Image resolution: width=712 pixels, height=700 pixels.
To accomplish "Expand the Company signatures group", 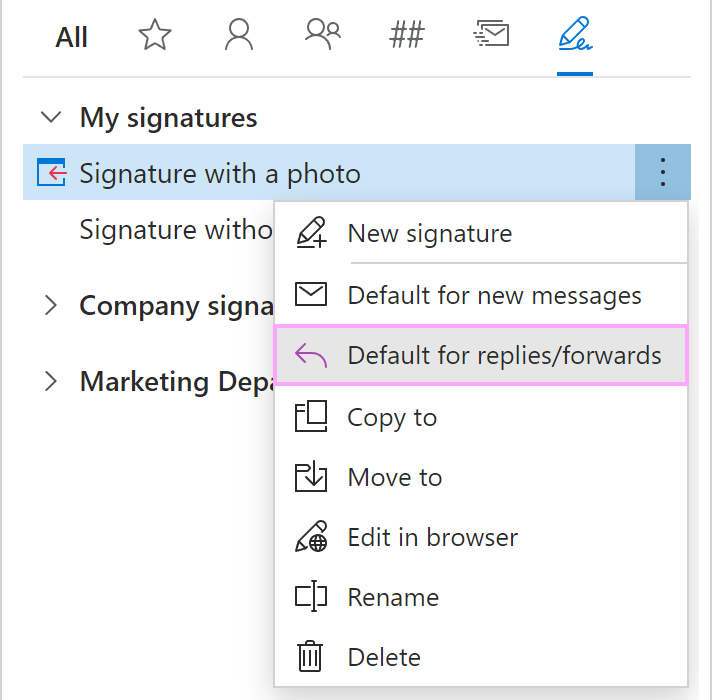I will coord(51,305).
